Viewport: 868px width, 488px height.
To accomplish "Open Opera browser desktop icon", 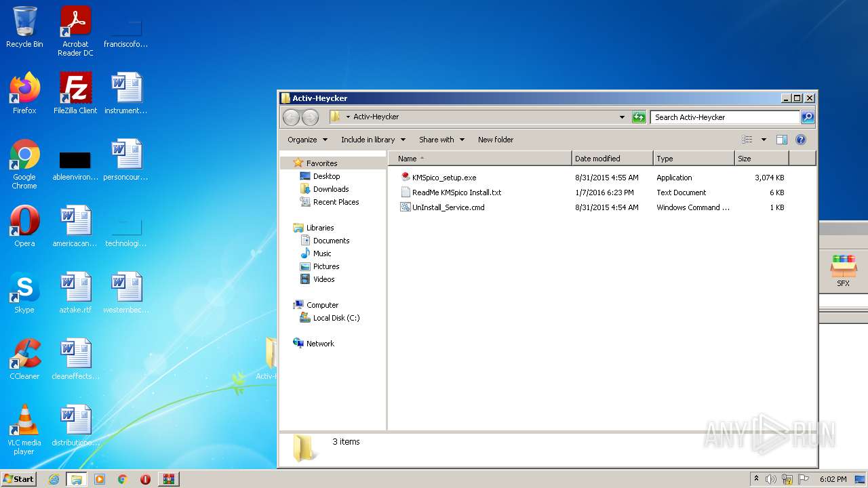I will 24,226.
